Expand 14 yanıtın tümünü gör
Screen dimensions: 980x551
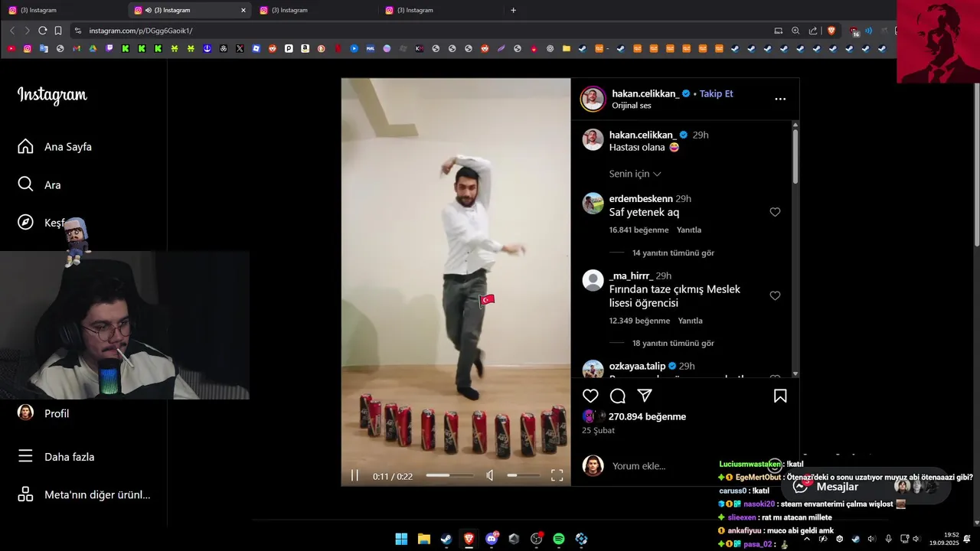[673, 253]
